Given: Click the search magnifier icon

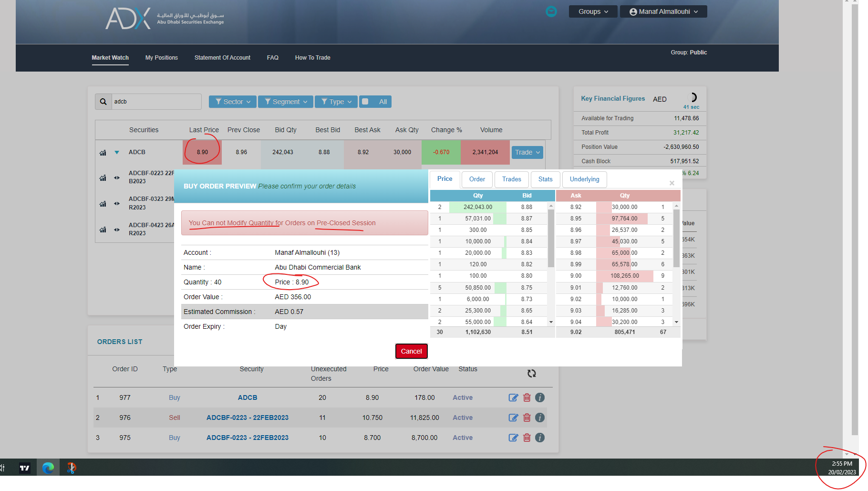Looking at the screenshot, I should click(x=103, y=101).
